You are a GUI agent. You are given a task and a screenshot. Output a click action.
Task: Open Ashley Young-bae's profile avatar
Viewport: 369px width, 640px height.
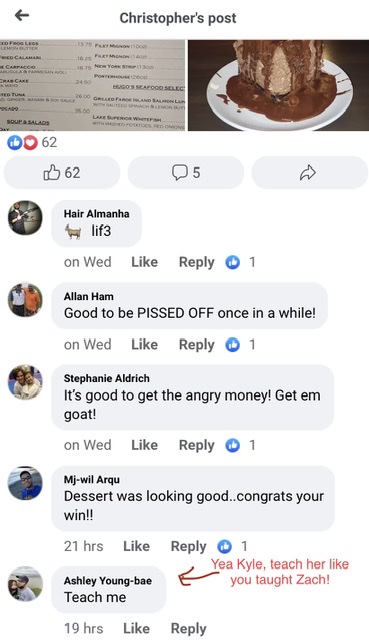pyautogui.click(x=25, y=584)
